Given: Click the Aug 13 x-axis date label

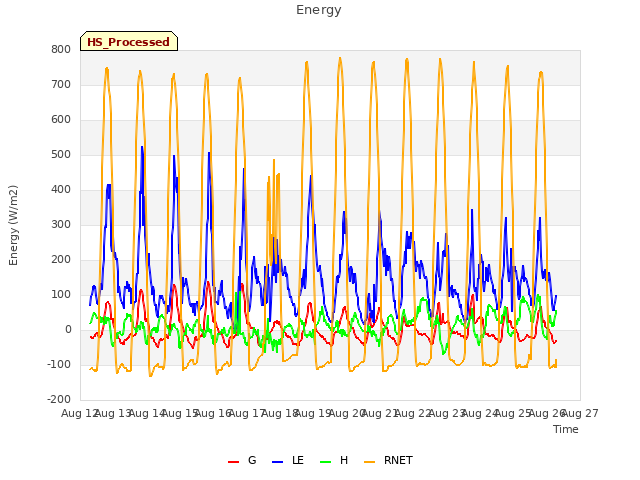Looking at the screenshot, I should pos(113,414).
